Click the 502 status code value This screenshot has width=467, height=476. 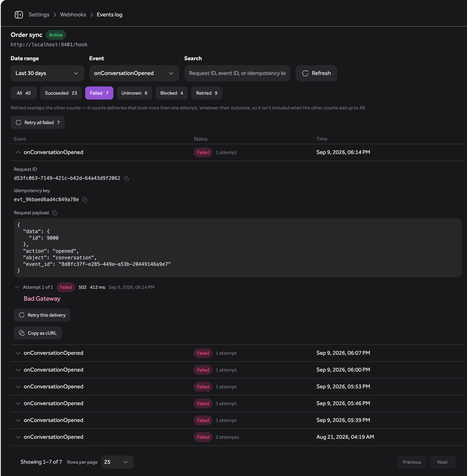pyautogui.click(x=82, y=287)
